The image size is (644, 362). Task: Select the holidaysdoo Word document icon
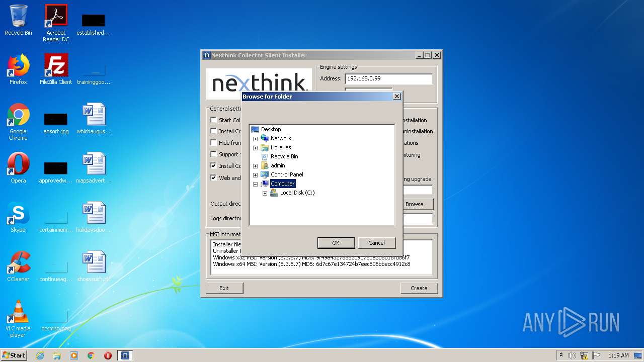(x=94, y=217)
